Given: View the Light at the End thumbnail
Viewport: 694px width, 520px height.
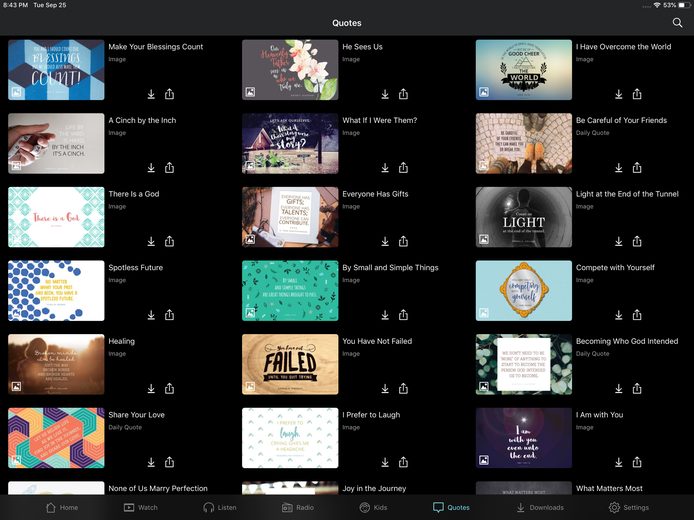Looking at the screenshot, I should 524,217.
